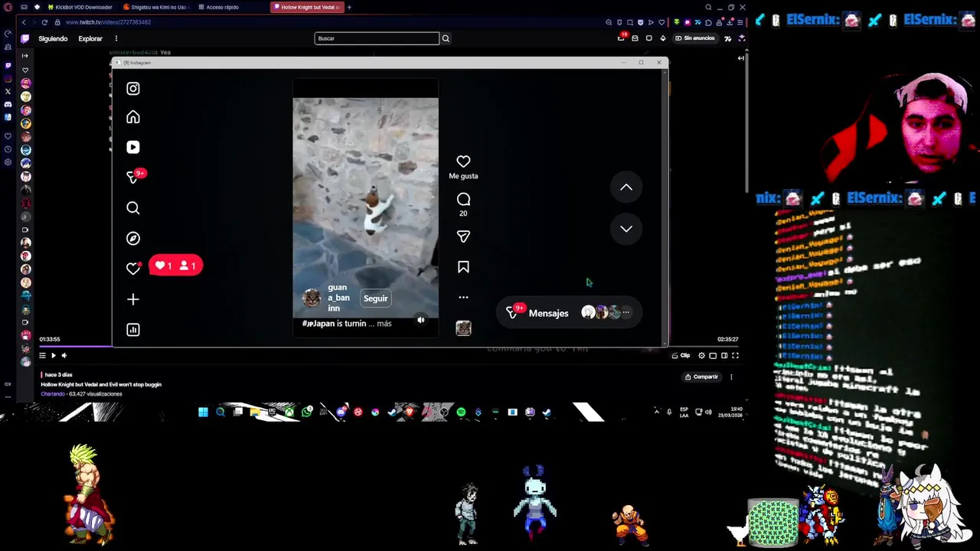This screenshot has height=551, width=980.
Task: Open the reel's three-dot options
Action: coord(463,297)
